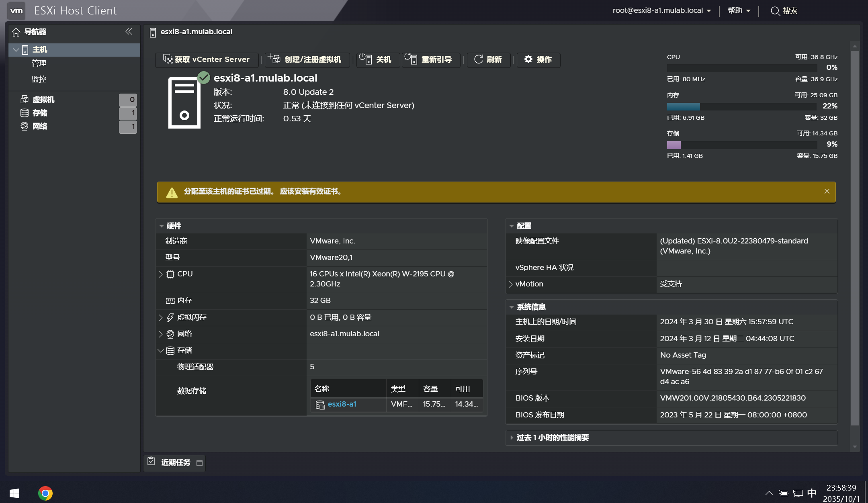Viewport: 868px width, 503px height.
Task: Click the datastore icon beside esxi8-a1
Action: [x=320, y=405]
